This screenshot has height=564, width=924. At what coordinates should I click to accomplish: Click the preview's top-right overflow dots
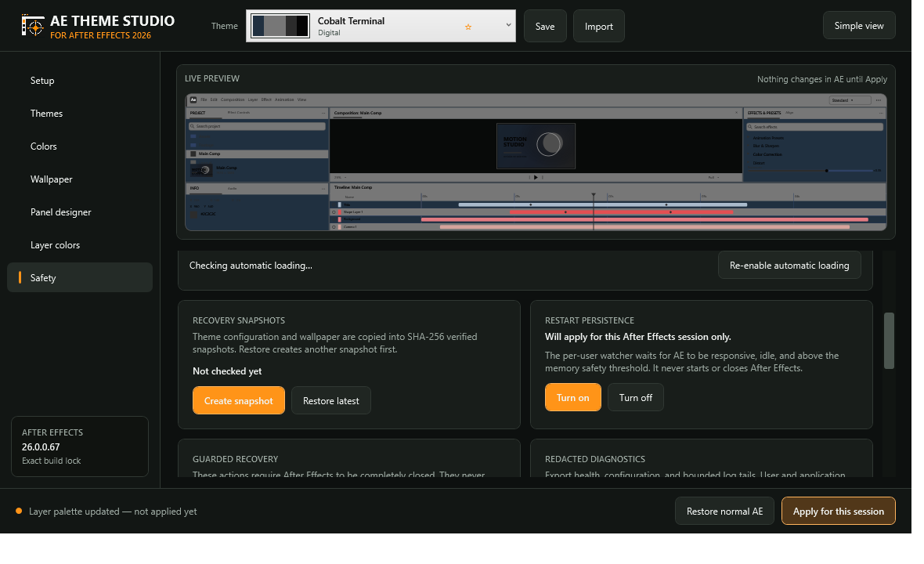(879, 100)
